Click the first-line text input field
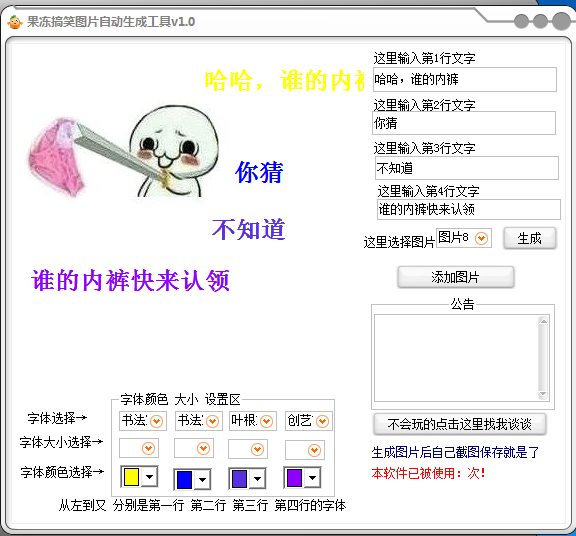The width and height of the screenshot is (576, 536). click(x=465, y=79)
